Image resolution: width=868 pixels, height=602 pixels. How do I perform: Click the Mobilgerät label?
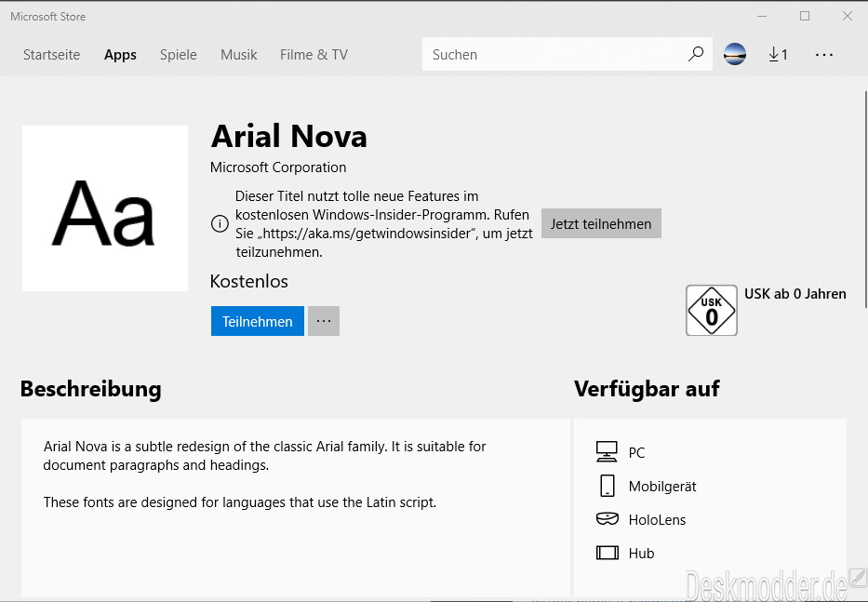click(662, 487)
